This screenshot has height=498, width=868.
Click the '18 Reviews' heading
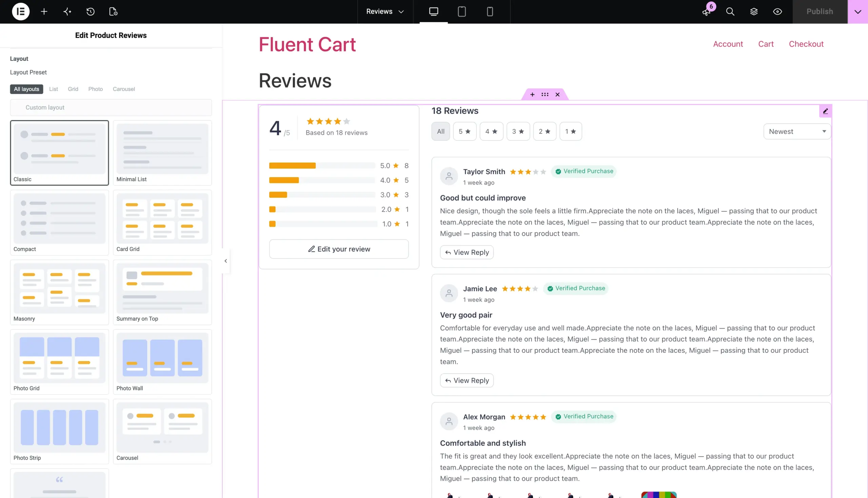(455, 111)
